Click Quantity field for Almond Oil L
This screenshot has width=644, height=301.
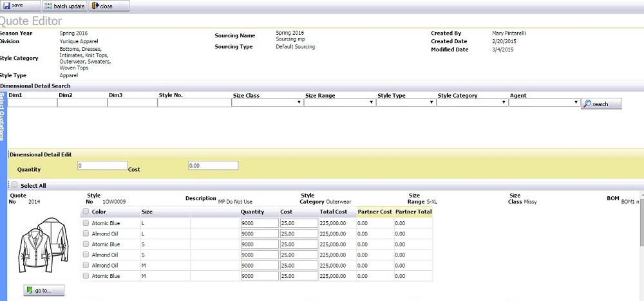(260, 233)
